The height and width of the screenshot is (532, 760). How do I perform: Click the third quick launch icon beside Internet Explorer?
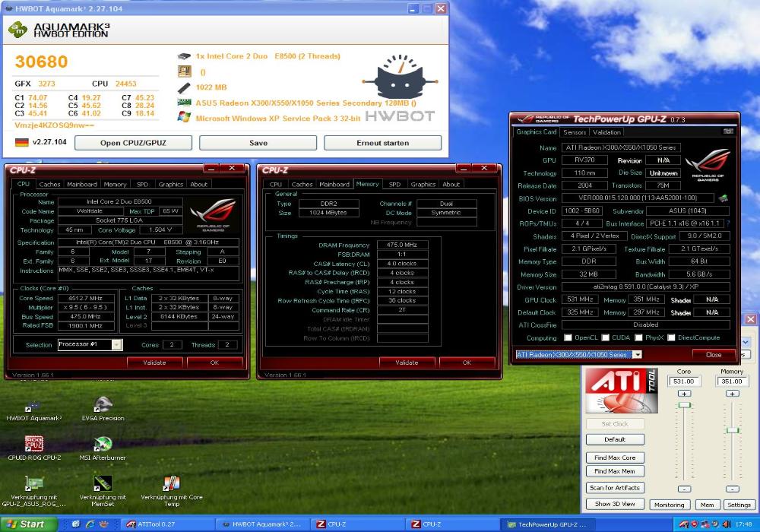click(x=103, y=524)
